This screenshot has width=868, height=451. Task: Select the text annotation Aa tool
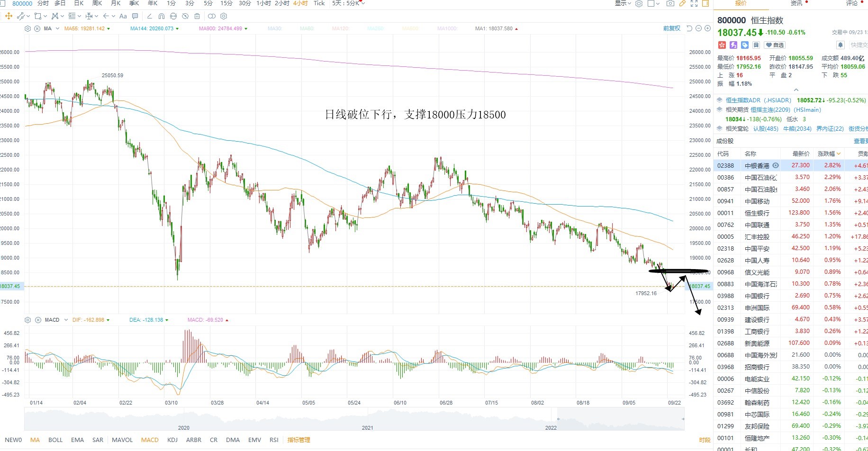click(123, 16)
